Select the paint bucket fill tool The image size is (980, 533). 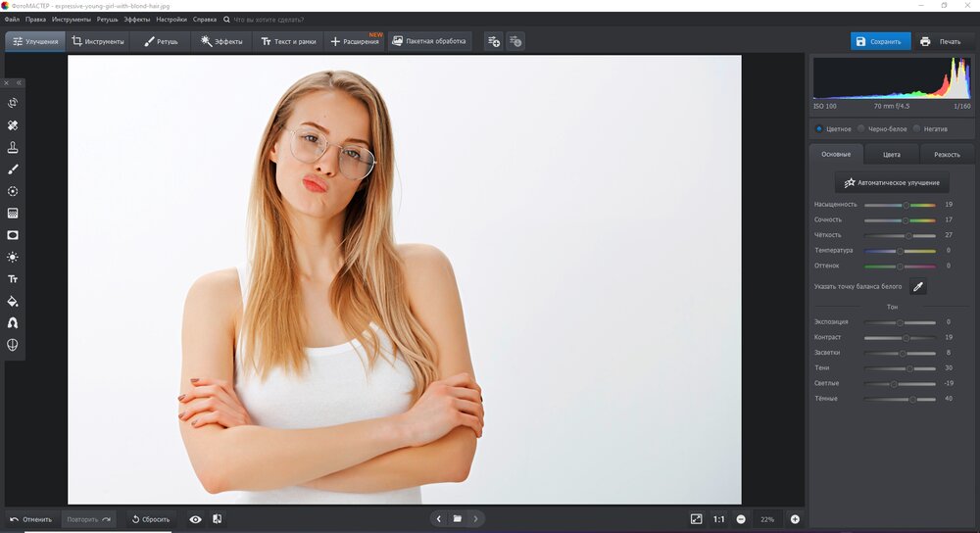pos(13,301)
